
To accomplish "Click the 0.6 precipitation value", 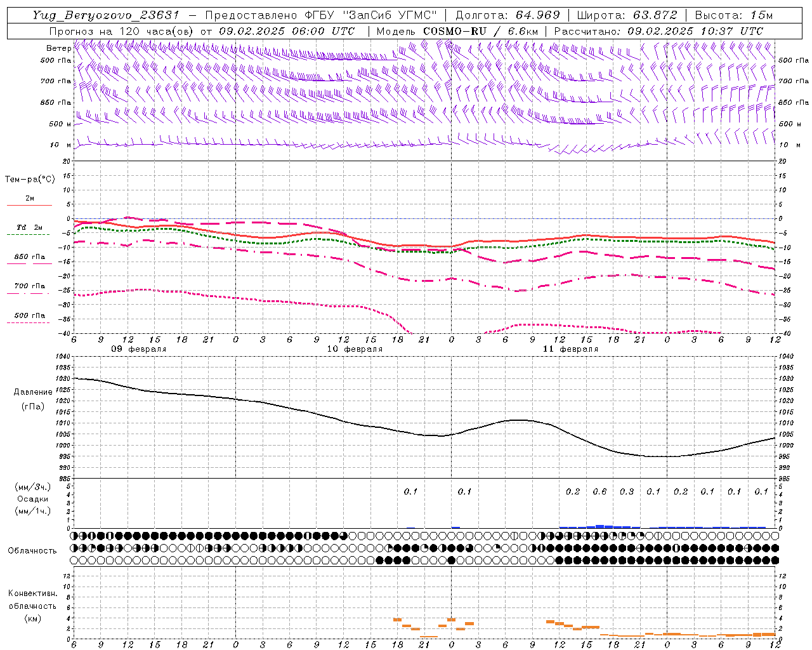I will pos(599,492).
